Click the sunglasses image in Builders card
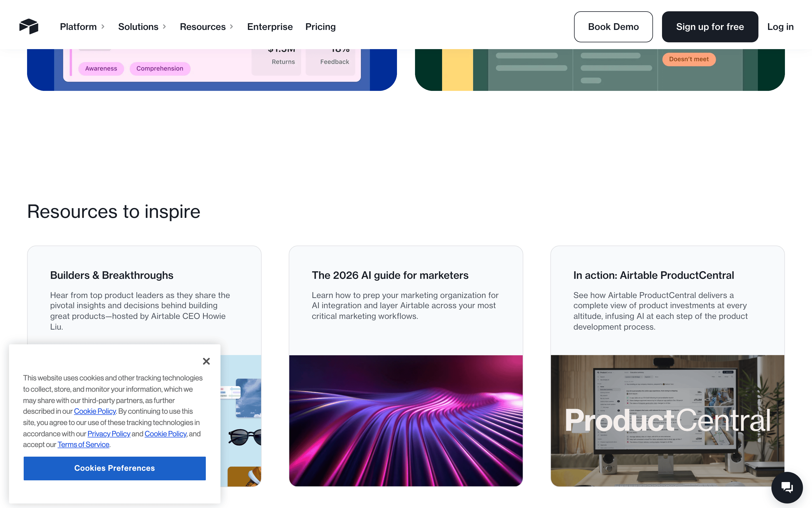The image size is (812, 508). click(x=245, y=437)
